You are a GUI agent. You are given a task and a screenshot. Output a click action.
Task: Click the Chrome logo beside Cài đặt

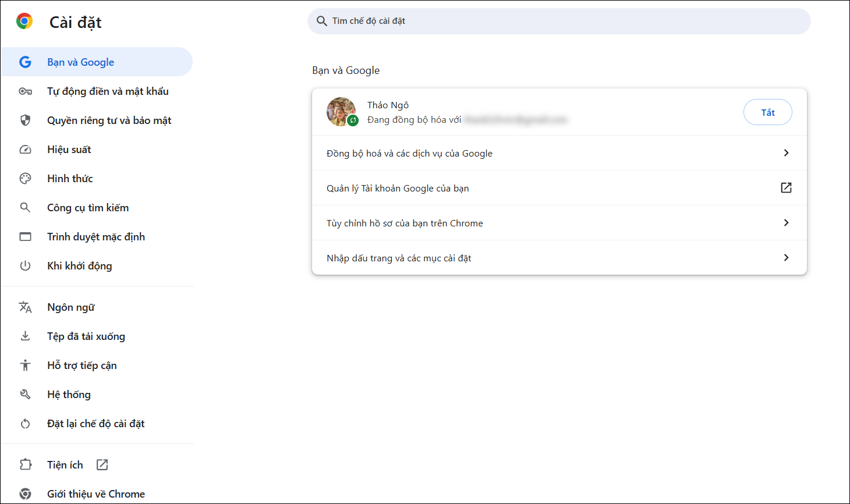coord(24,22)
